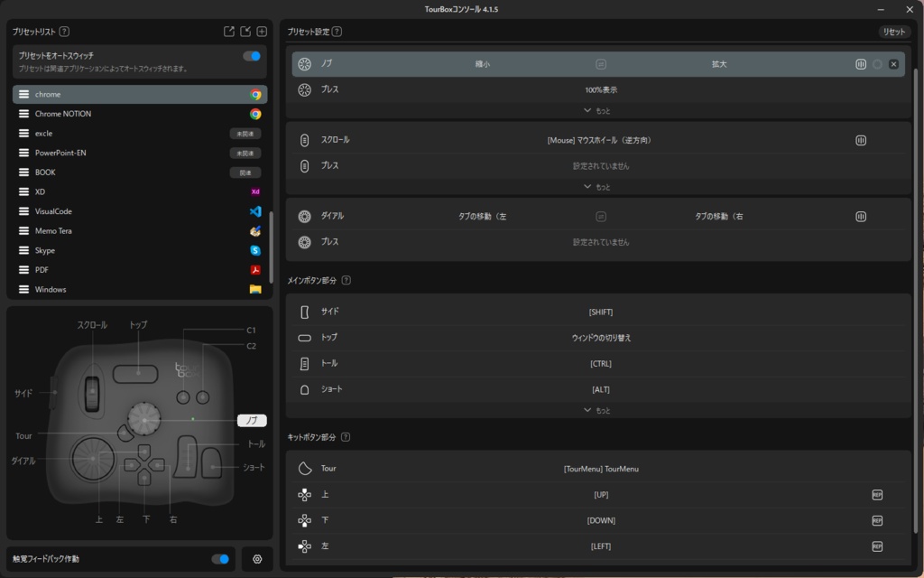Click the Chrome icon on Chrome NOTION preset
The width and height of the screenshot is (924, 578).
tap(255, 114)
